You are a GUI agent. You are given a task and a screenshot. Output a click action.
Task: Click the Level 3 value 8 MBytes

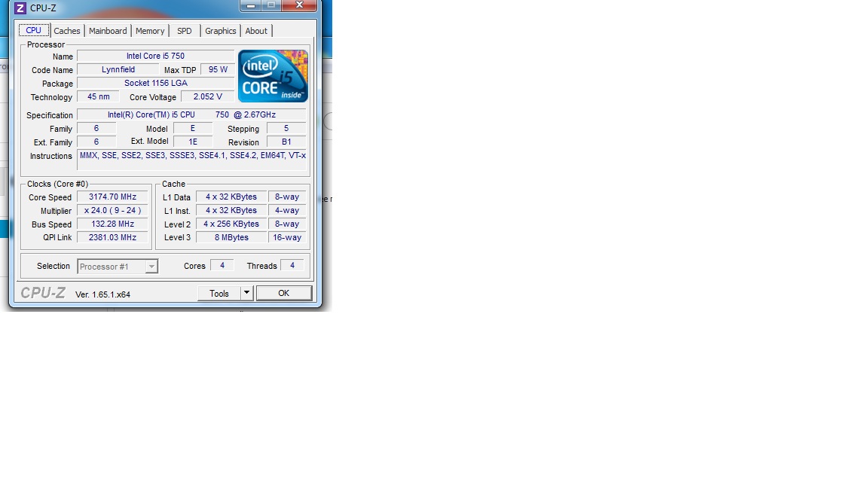point(231,237)
